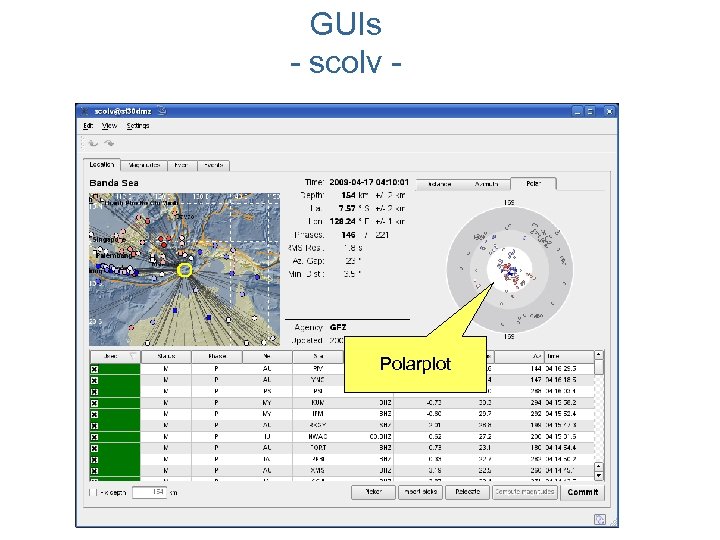This screenshot has height=540, width=720.
Task: Click the arrivals table scrollbar thumb
Action: [x=599, y=367]
